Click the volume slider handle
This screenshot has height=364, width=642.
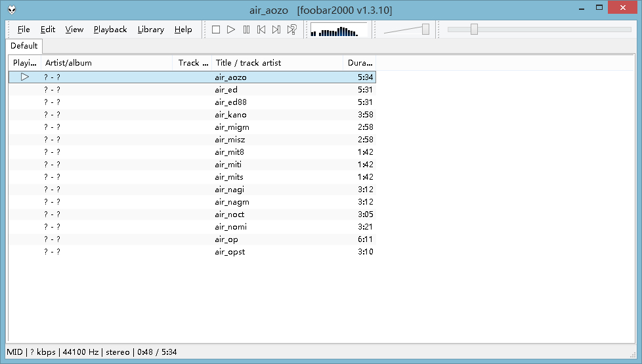pyautogui.click(x=425, y=29)
